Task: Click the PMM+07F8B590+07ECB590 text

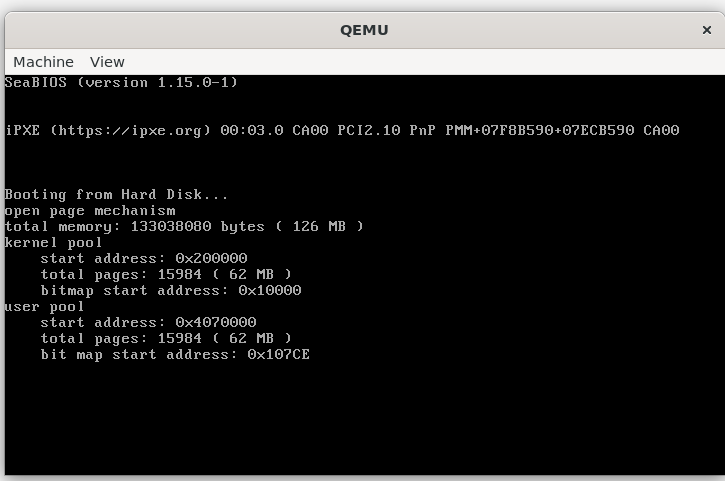Action: point(540,130)
